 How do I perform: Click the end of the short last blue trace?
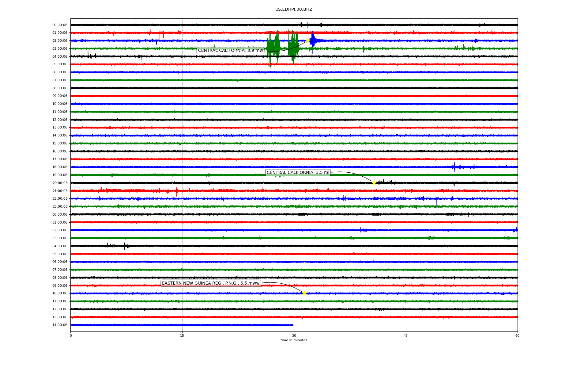pos(293,325)
